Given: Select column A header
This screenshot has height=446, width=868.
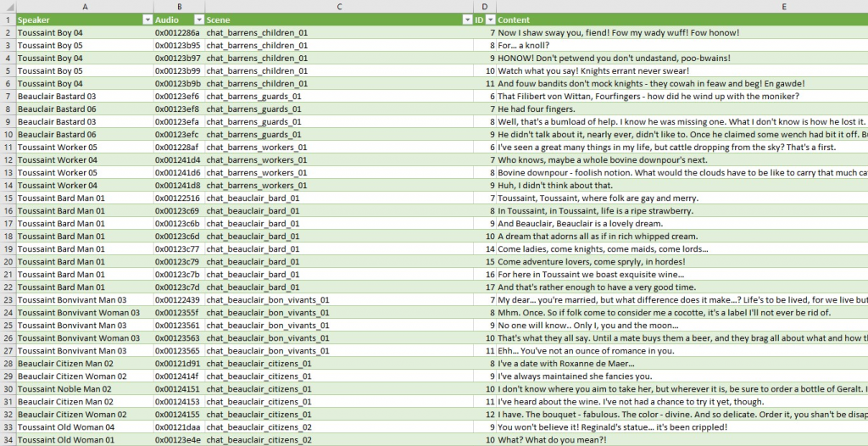Looking at the screenshot, I should click(x=86, y=7).
